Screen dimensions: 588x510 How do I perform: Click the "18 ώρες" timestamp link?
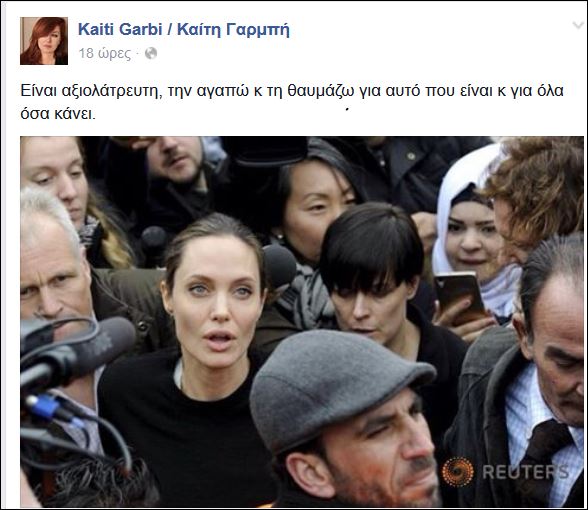point(105,54)
